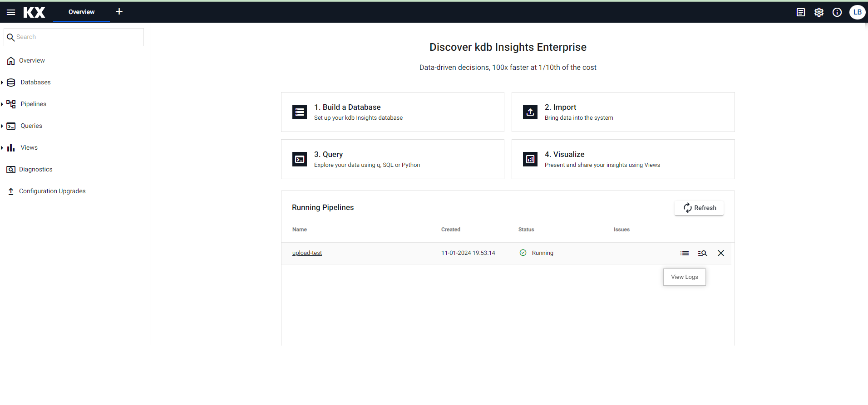Click the Overview home icon in sidebar
The width and height of the screenshot is (868, 405).
coord(11,61)
